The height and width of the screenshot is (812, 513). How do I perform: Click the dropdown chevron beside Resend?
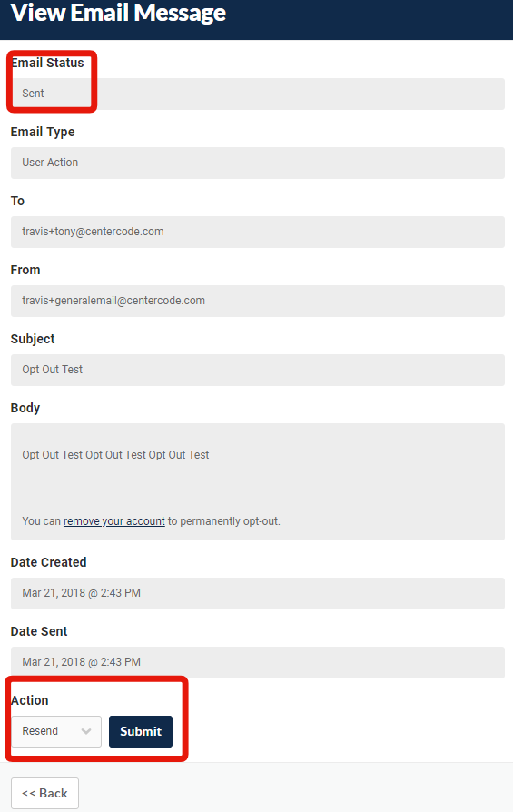click(x=86, y=731)
